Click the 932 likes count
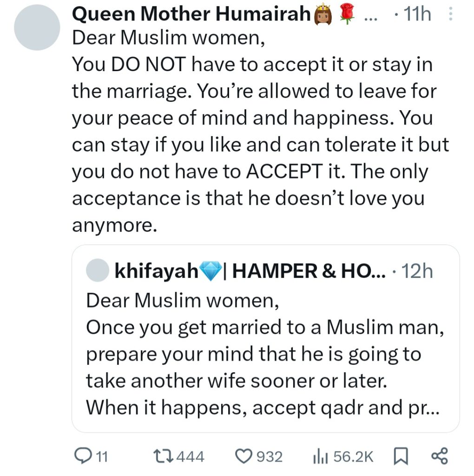474x476 pixels. [x=270, y=456]
